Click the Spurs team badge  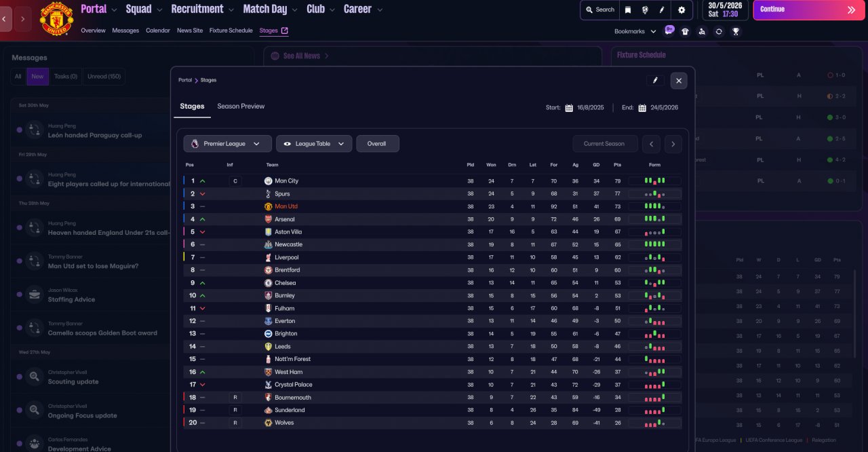[x=268, y=193]
